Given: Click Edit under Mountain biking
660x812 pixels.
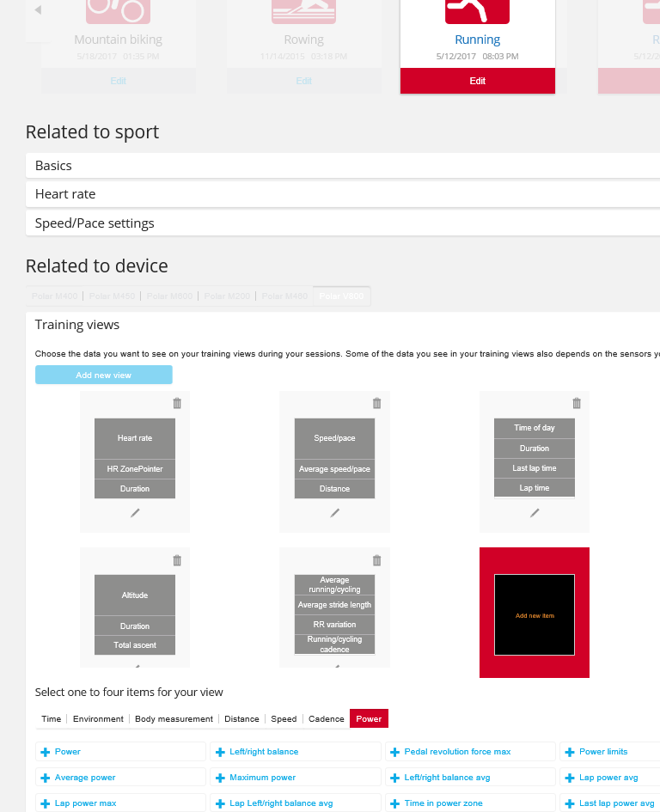Looking at the screenshot, I should [x=118, y=81].
